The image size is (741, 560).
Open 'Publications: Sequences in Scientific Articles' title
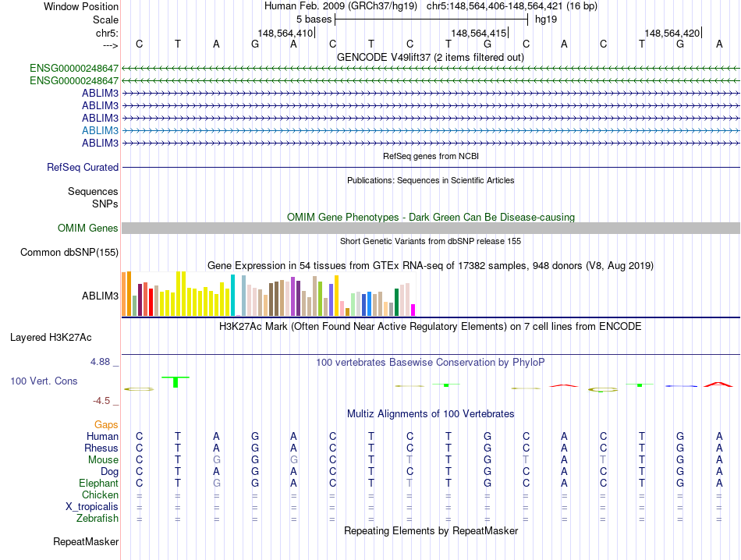click(431, 180)
